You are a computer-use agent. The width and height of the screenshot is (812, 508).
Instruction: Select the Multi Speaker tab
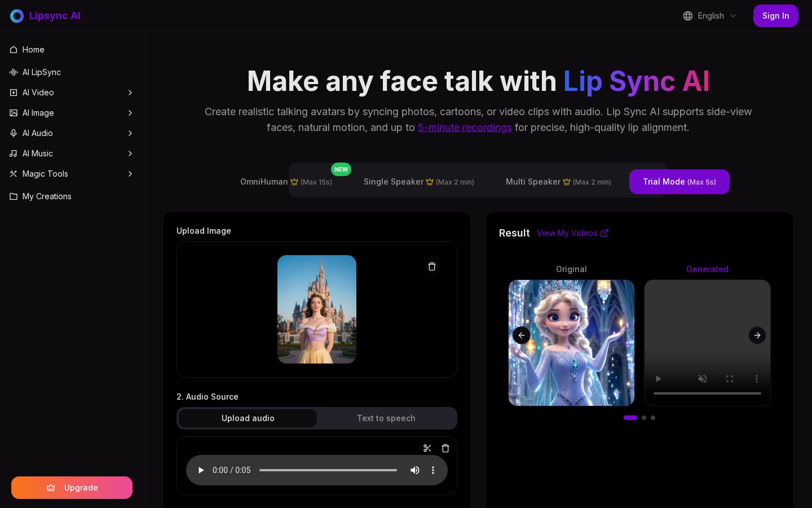[558, 182]
